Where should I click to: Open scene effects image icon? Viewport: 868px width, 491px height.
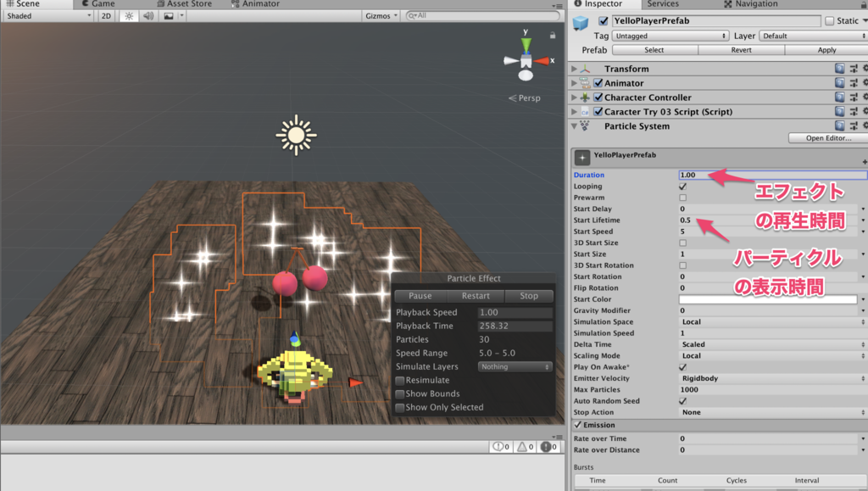click(x=169, y=16)
